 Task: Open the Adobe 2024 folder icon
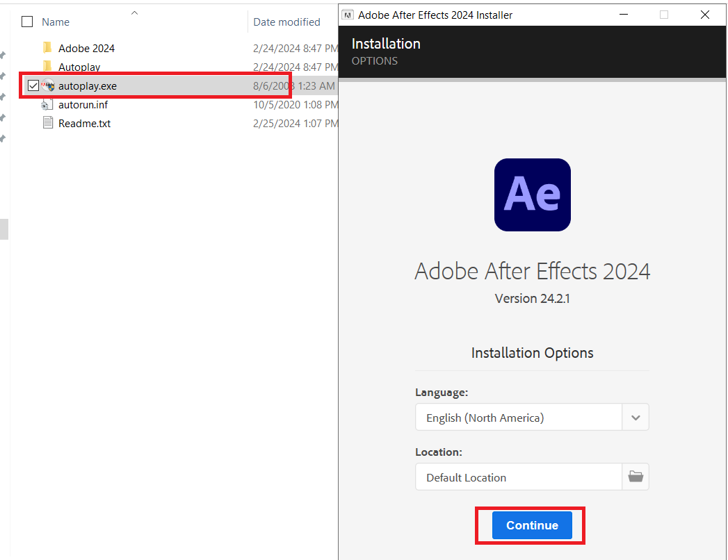point(47,47)
